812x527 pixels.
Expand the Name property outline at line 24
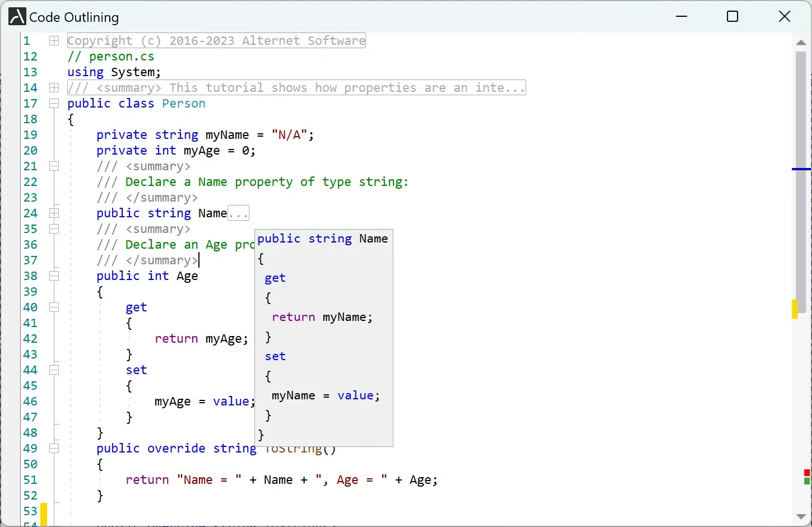(54, 213)
